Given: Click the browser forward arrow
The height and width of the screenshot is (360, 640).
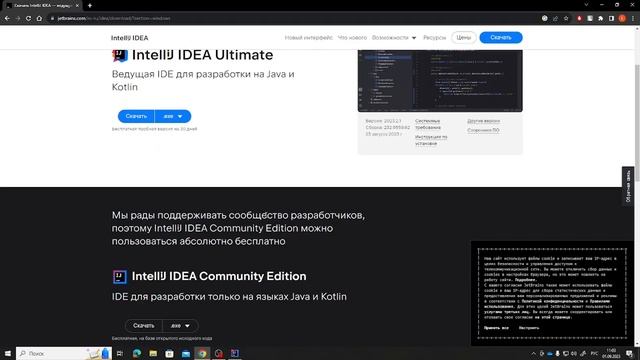Looking at the screenshot, I should (x=18, y=18).
